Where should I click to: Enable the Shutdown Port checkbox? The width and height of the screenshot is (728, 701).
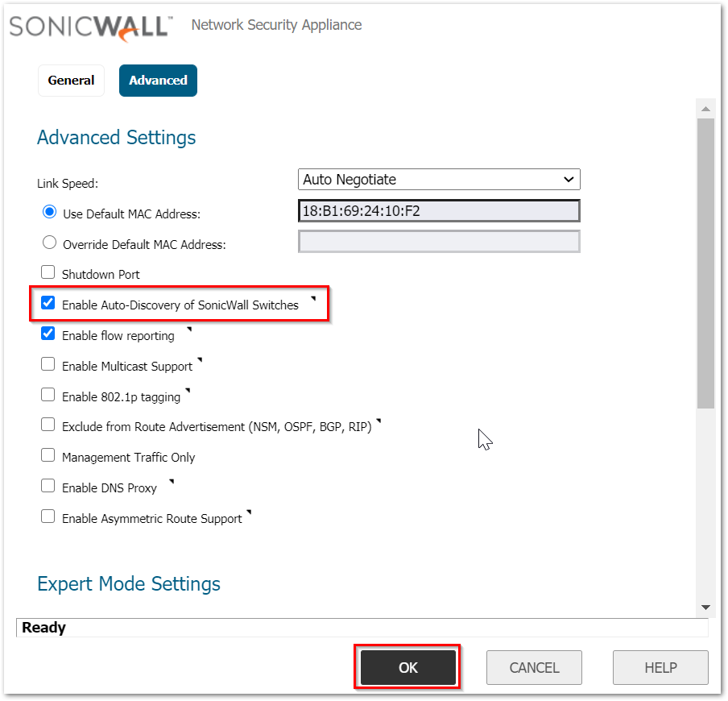point(48,273)
